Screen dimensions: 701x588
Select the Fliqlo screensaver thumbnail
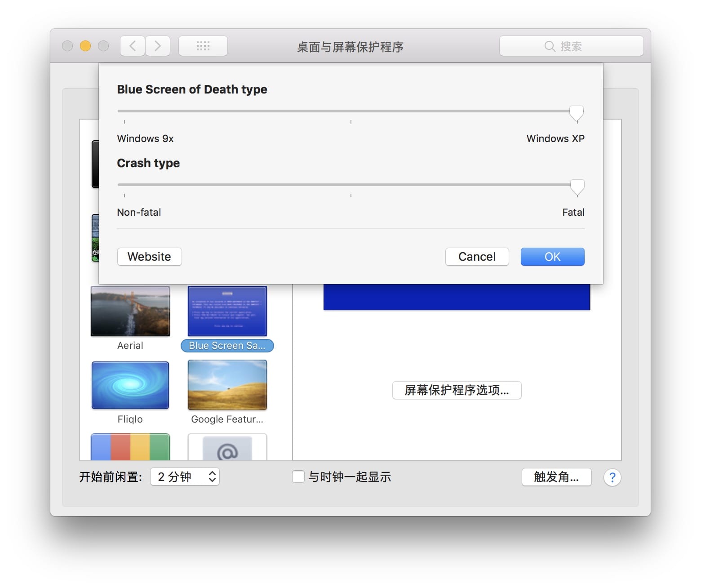pos(130,385)
